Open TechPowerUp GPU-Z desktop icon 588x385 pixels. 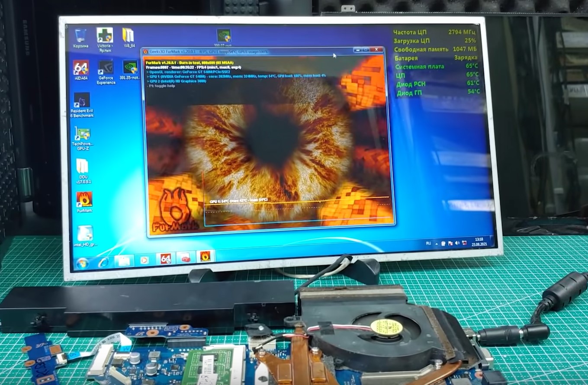82,139
